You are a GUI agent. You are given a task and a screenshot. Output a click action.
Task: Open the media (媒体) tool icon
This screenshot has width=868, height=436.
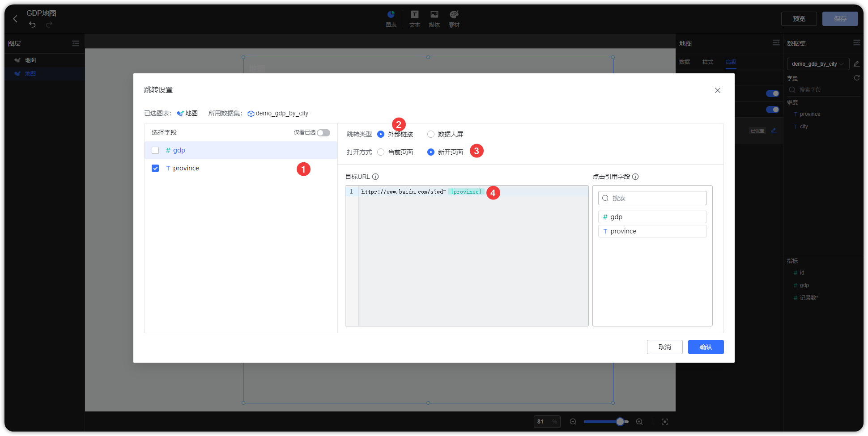point(434,15)
